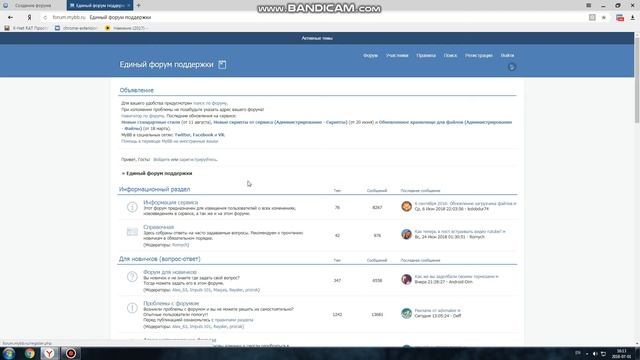Reload the page via the refresh icon
The image size is (640, 360).
coord(45,18)
